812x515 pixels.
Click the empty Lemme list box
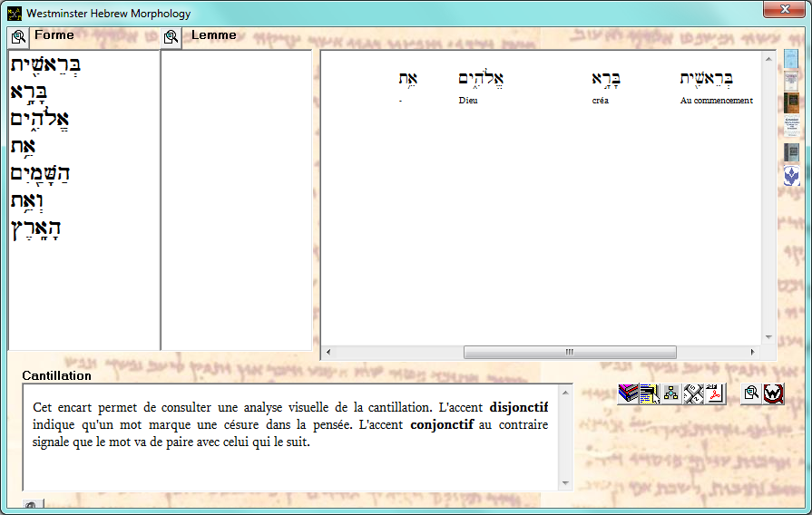click(x=237, y=200)
